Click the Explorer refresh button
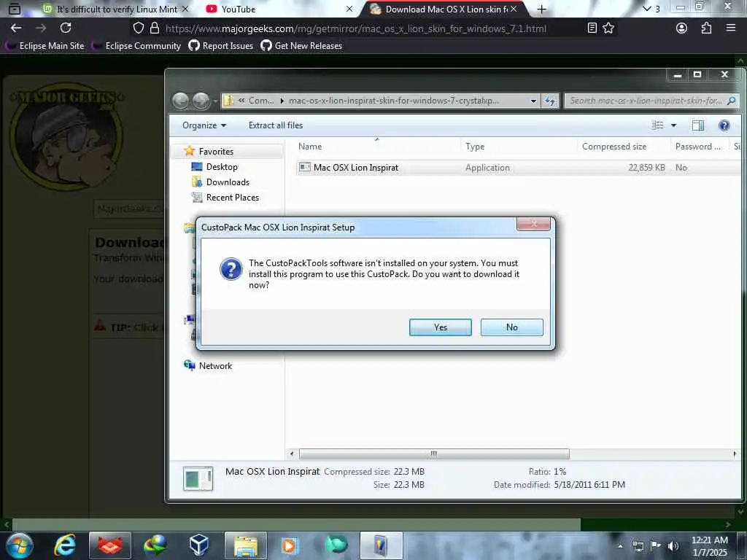The image size is (747, 560). 550,101
